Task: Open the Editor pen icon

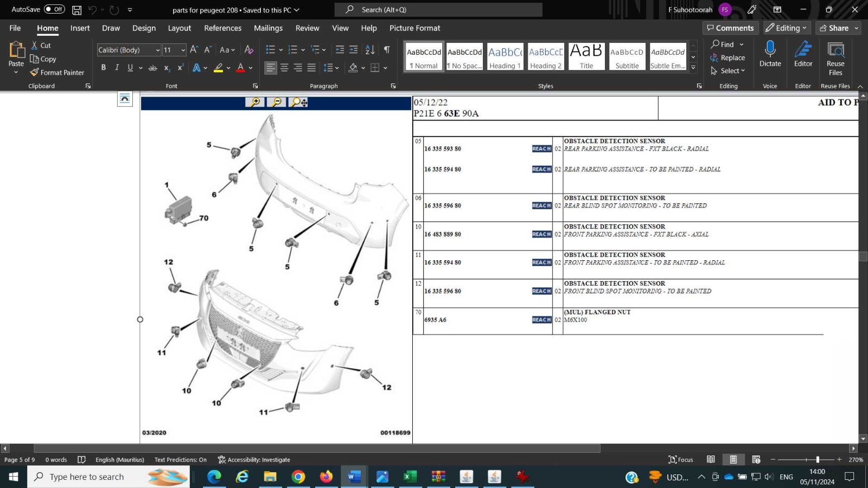Action: (x=803, y=54)
